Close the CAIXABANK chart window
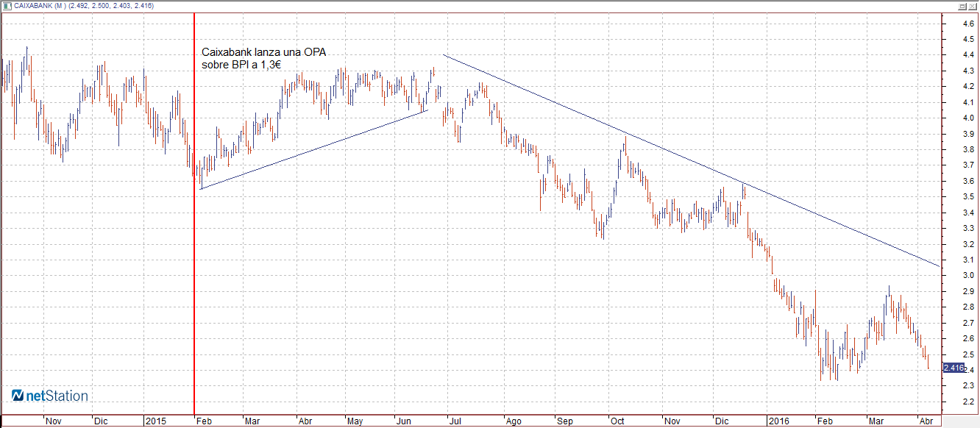This screenshot has width=980, height=428. coord(973,5)
